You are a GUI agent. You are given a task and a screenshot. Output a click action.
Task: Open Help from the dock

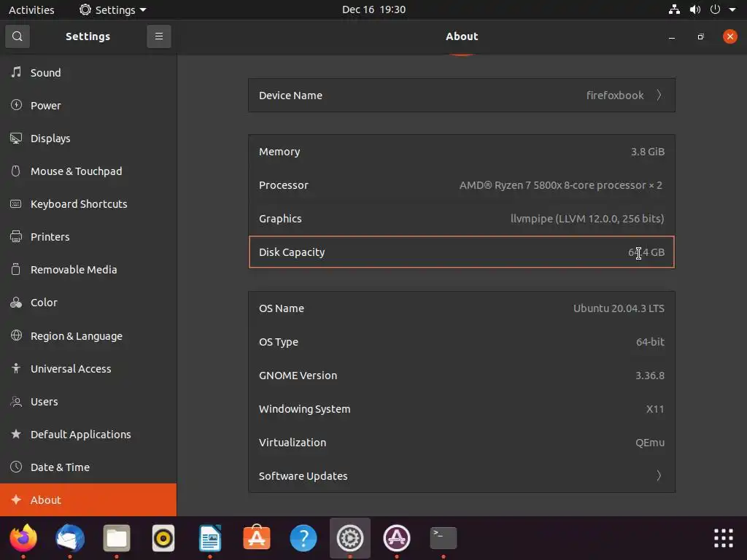(x=303, y=538)
